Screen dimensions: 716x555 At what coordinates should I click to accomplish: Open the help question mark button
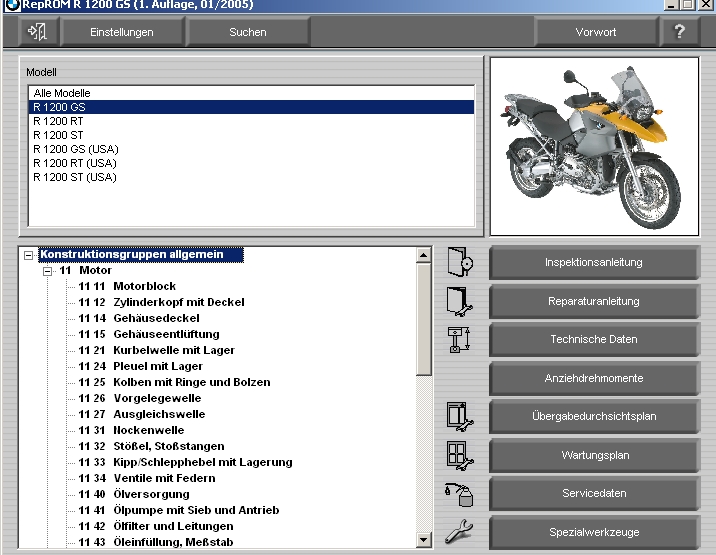(x=679, y=32)
